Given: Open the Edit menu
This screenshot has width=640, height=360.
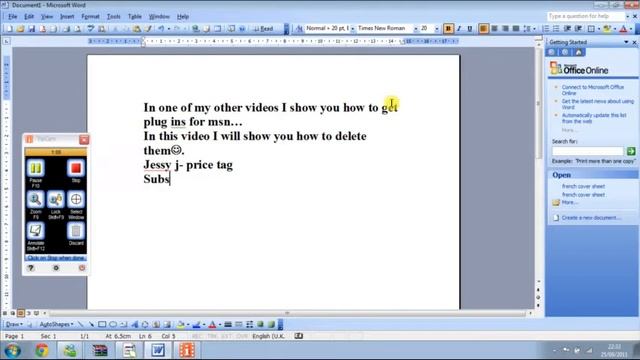Looking at the screenshot, I should pos(29,17).
